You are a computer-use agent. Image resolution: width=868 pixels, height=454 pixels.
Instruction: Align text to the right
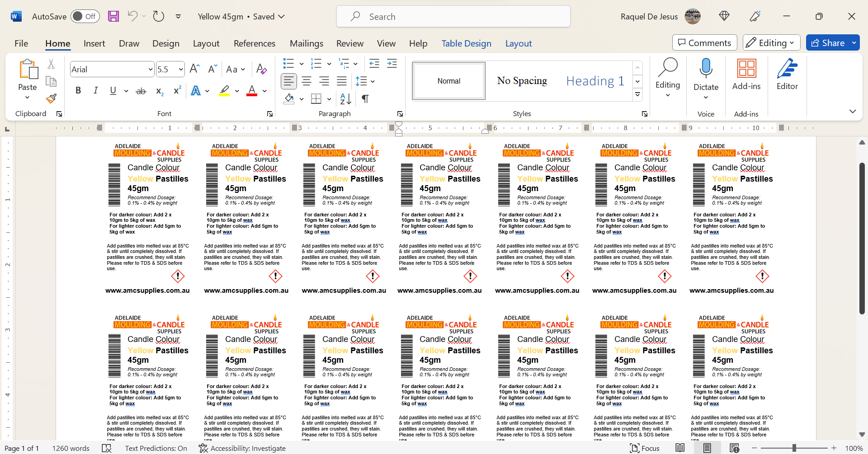[324, 81]
